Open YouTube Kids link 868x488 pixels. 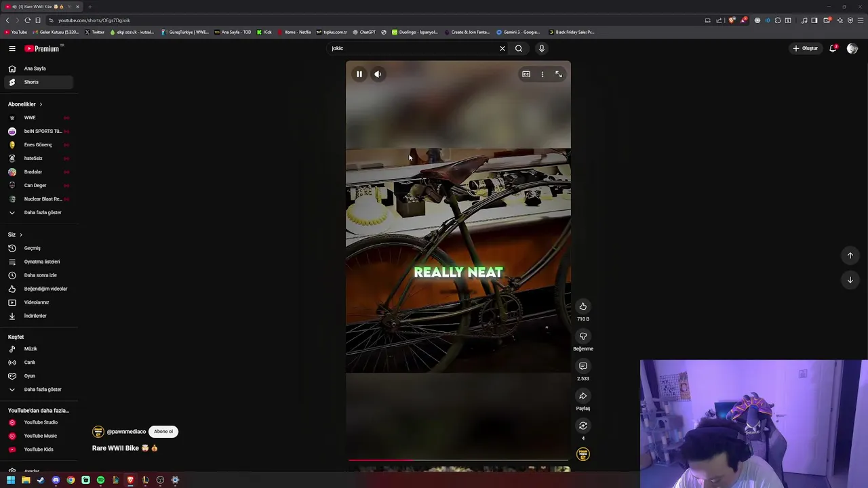[x=37, y=449]
